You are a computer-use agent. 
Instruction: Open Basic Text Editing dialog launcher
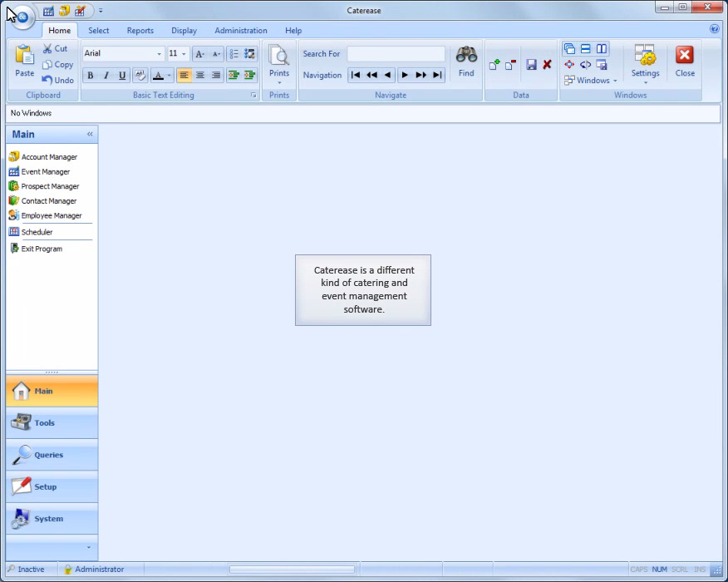[253, 96]
